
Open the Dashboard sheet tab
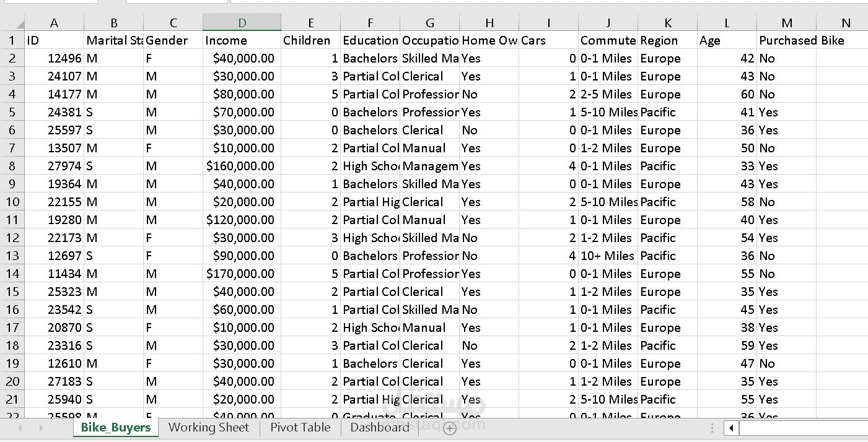[380, 427]
